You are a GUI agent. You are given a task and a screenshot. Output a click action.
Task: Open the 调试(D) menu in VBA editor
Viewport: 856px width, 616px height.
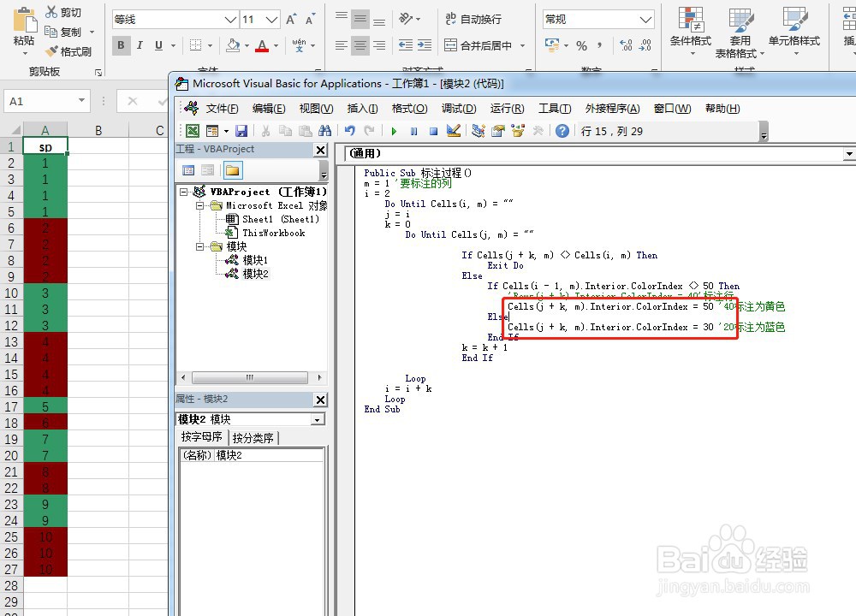pyautogui.click(x=459, y=109)
